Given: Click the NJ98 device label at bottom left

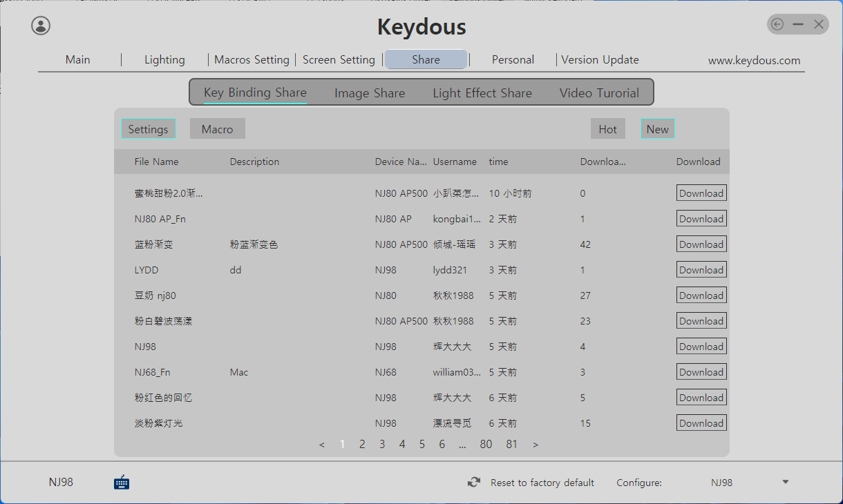Looking at the screenshot, I should tap(61, 482).
